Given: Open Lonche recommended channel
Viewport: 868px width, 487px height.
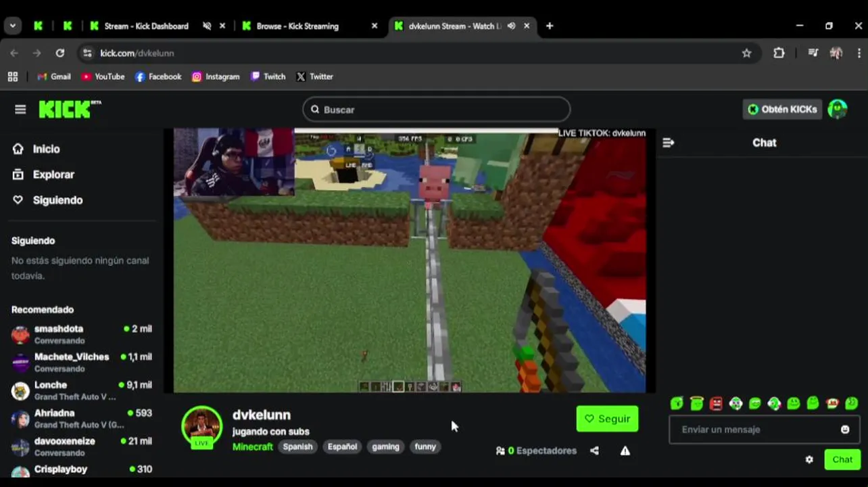Looking at the screenshot, I should pos(82,390).
